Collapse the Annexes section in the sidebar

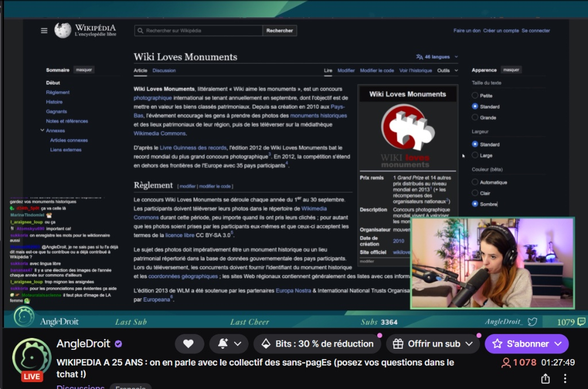(42, 130)
